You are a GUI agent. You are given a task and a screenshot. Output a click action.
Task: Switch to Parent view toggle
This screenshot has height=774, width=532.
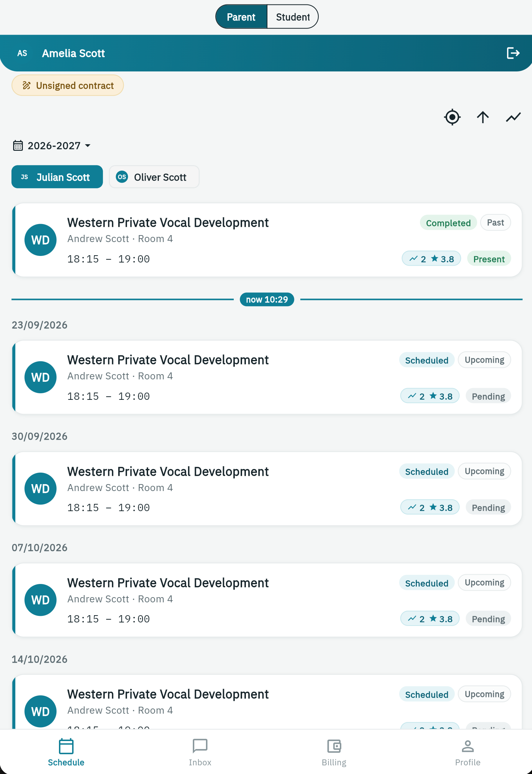(x=241, y=17)
